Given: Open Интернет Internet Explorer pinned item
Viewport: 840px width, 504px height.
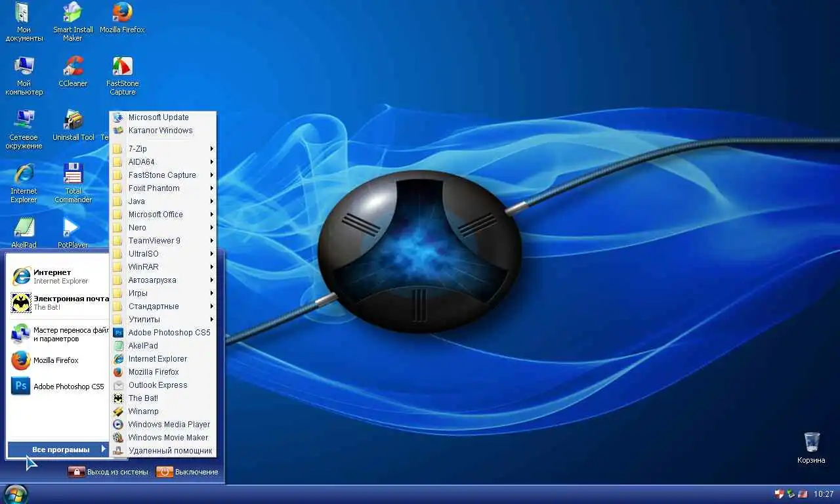Looking at the screenshot, I should tap(59, 276).
